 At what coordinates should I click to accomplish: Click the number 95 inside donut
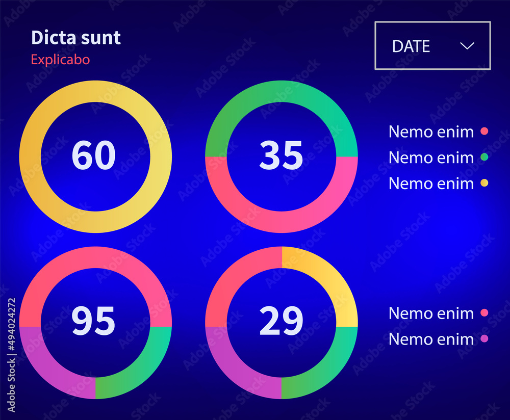tap(93, 321)
